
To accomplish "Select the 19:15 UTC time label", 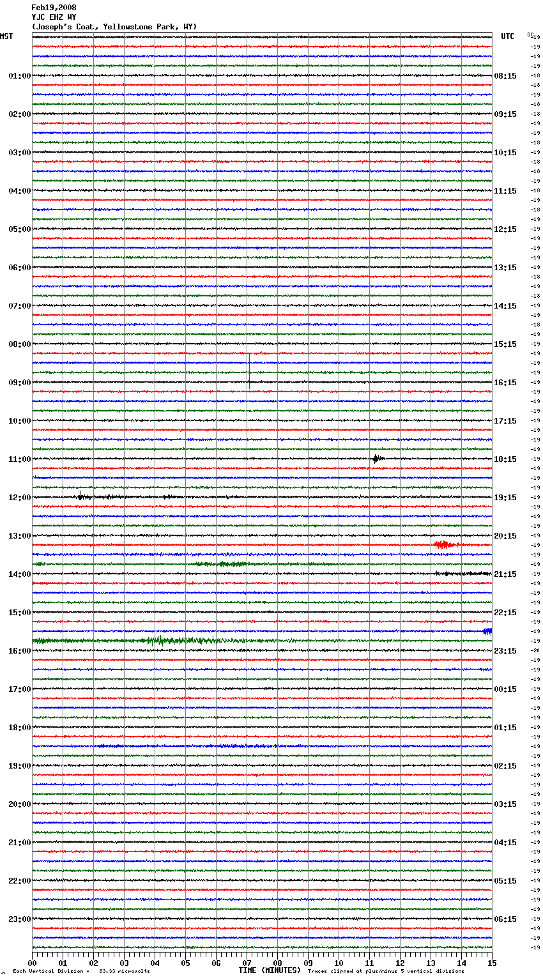I will (x=505, y=498).
